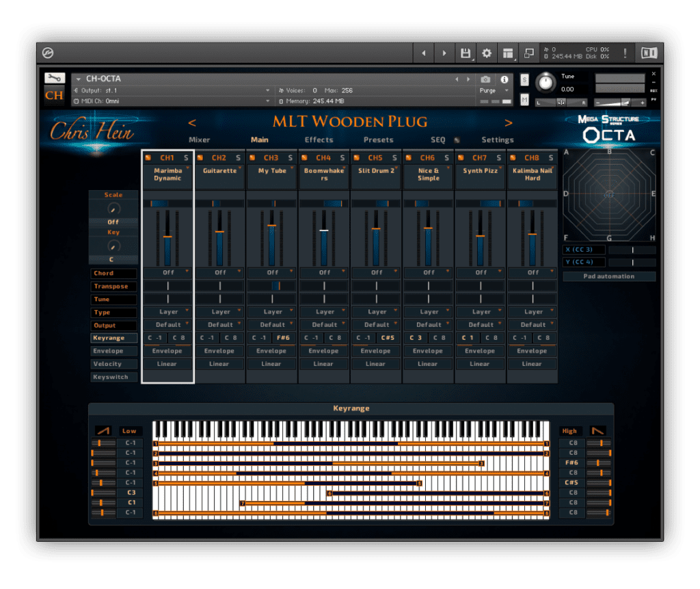Toggle CH8 channel power button
Image resolution: width=700 pixels, height=589 pixels.
coord(513,158)
